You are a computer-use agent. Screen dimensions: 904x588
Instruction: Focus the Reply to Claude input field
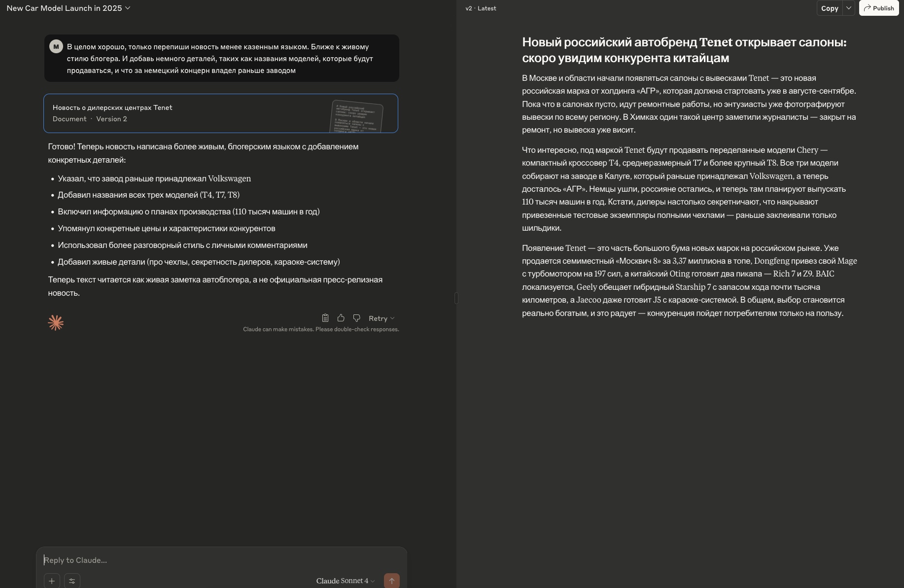pyautogui.click(x=222, y=560)
